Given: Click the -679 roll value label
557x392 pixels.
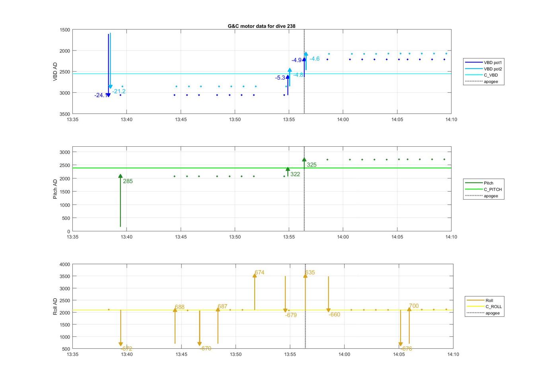Looking at the screenshot, I should (291, 315).
